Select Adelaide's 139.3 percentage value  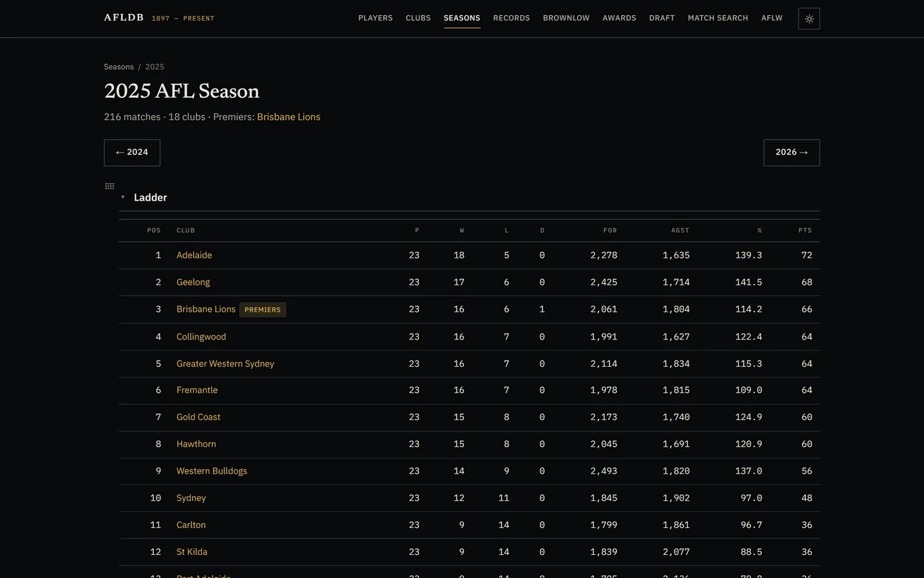748,255
